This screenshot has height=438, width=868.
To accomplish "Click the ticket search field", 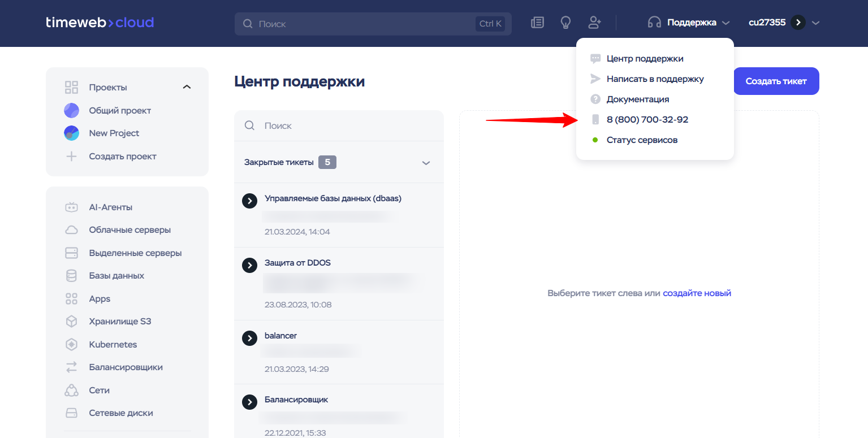I will coord(345,125).
